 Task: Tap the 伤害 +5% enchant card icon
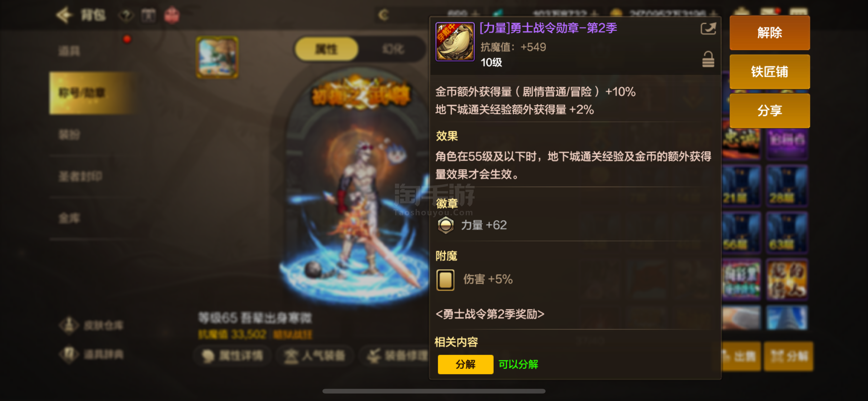(x=446, y=280)
